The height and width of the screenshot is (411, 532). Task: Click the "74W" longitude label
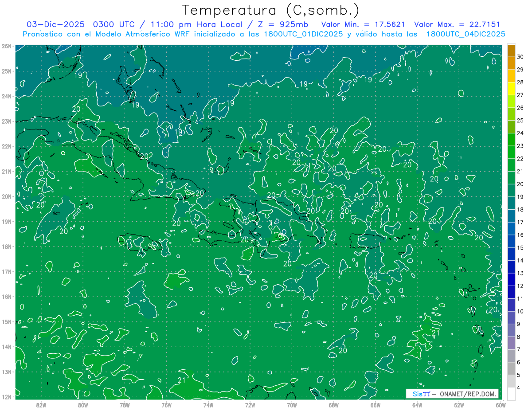(208, 405)
